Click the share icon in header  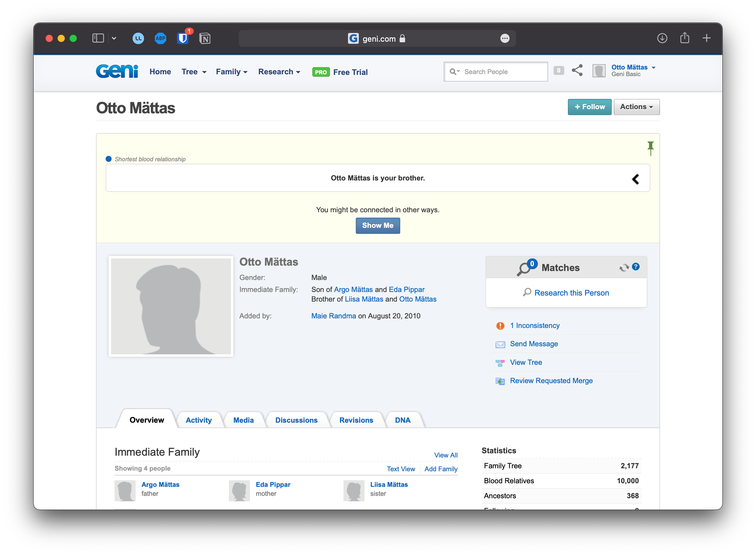577,70
